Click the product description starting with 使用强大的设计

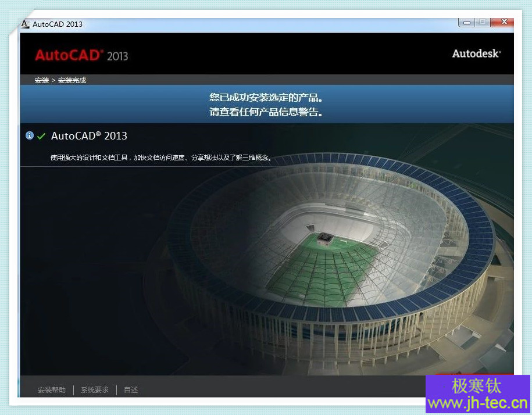tap(161, 158)
